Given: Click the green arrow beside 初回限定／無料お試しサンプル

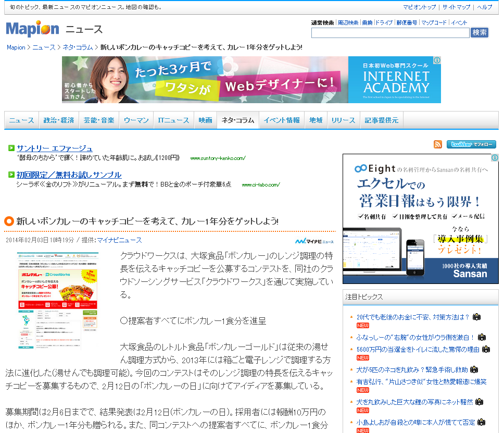Looking at the screenshot, I should tap(11, 175).
